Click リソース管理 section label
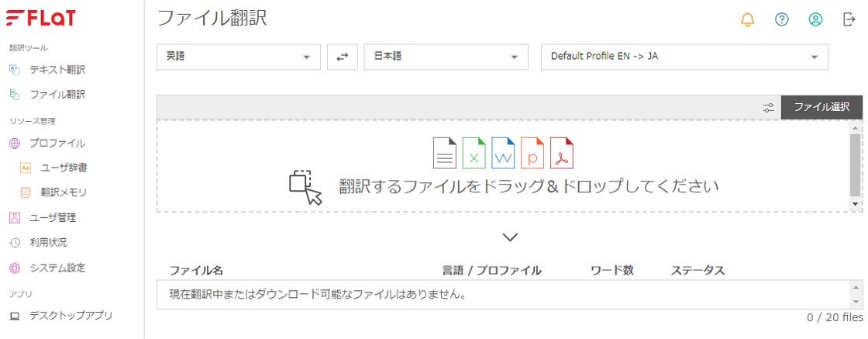Screen dimensions: 868x339 coord(33,121)
